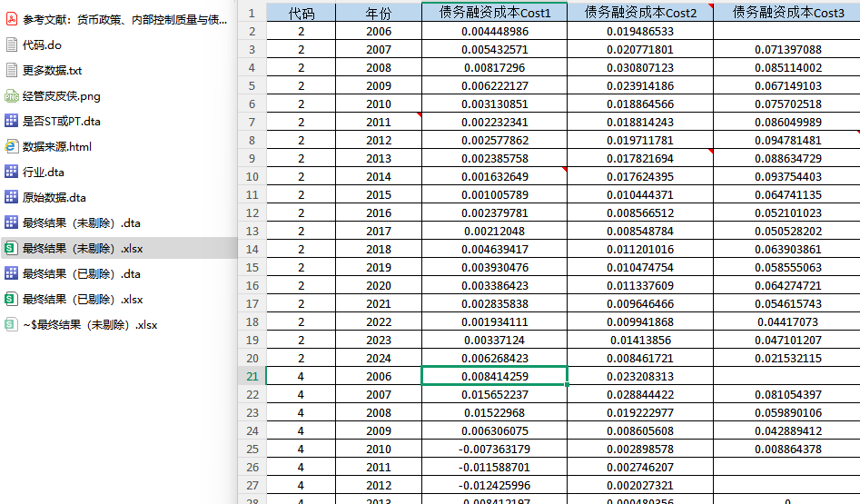Image resolution: width=860 pixels, height=504 pixels.
Task: Select the file name 行业.dta
Action: pyautogui.click(x=44, y=172)
